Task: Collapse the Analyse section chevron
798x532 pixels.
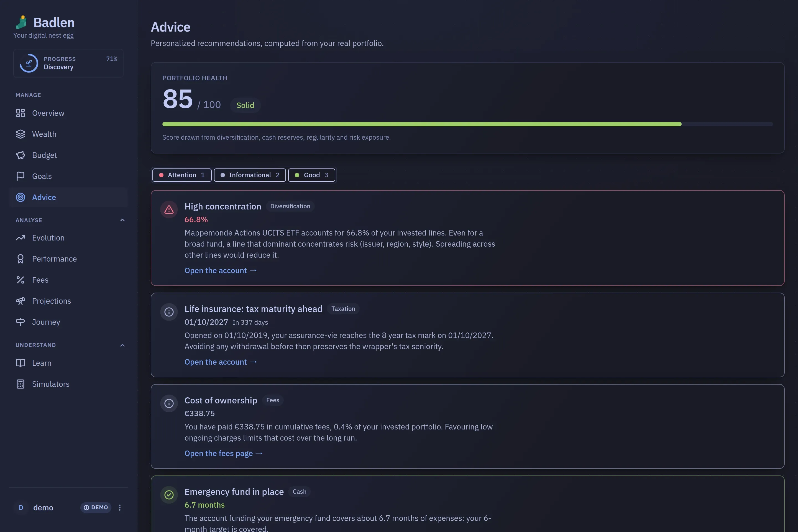Action: (122, 220)
